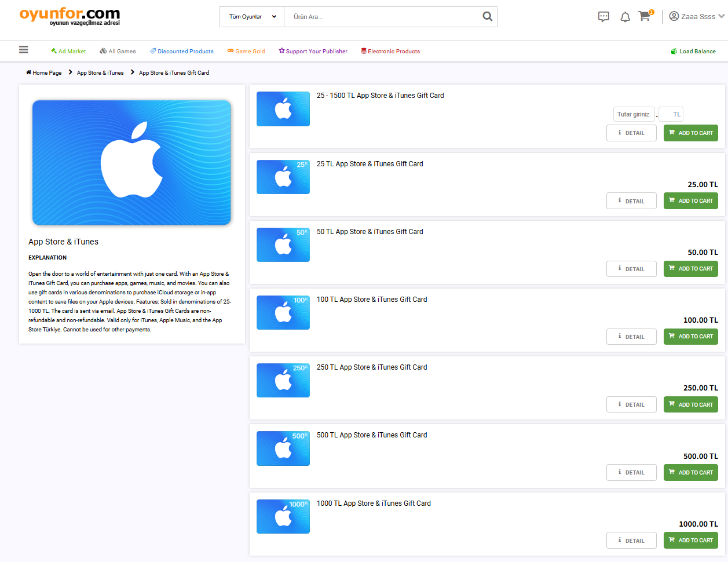Open the notifications bell
Image resolution: width=728 pixels, height=562 pixels.
point(625,17)
